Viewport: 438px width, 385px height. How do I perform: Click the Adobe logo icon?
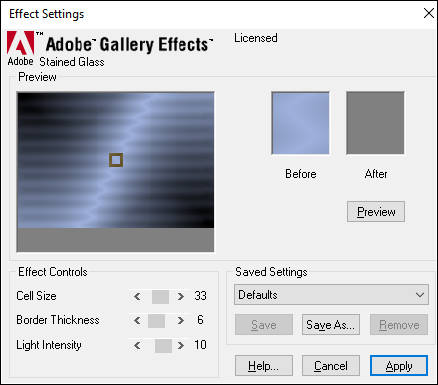21,43
